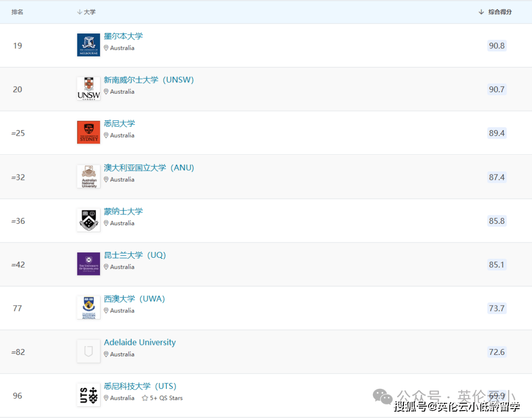Open the 悉尼大学 link
The width and height of the screenshot is (532, 418).
(119, 124)
